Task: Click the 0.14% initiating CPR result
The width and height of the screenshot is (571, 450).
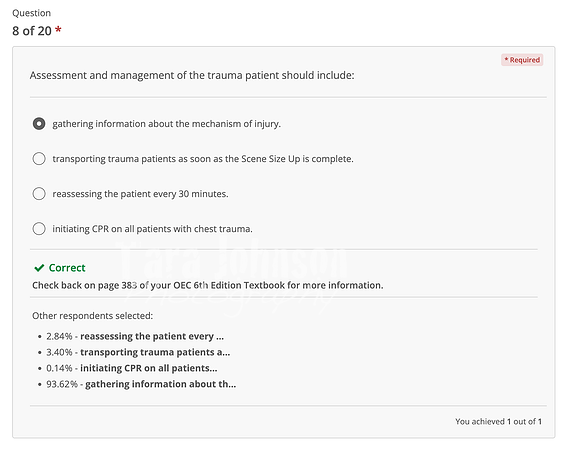Action: tap(131, 368)
